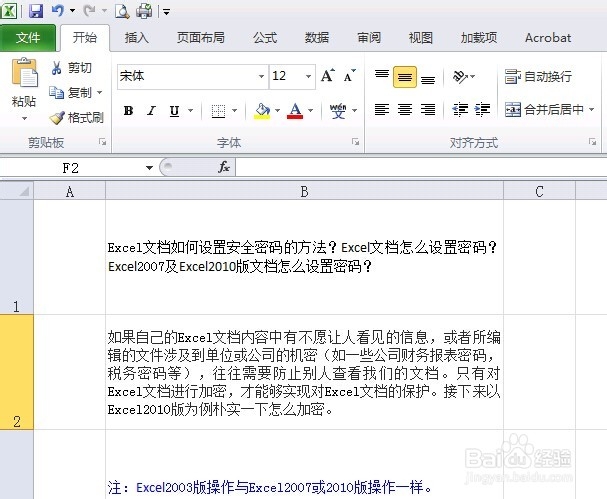Expand the font color dropdown arrow

click(x=310, y=111)
